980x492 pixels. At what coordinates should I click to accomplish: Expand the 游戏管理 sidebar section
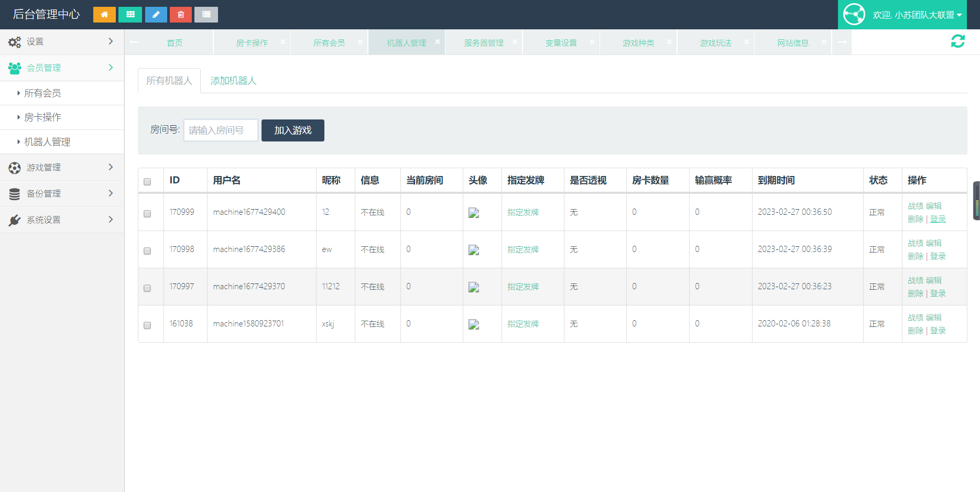42,167
